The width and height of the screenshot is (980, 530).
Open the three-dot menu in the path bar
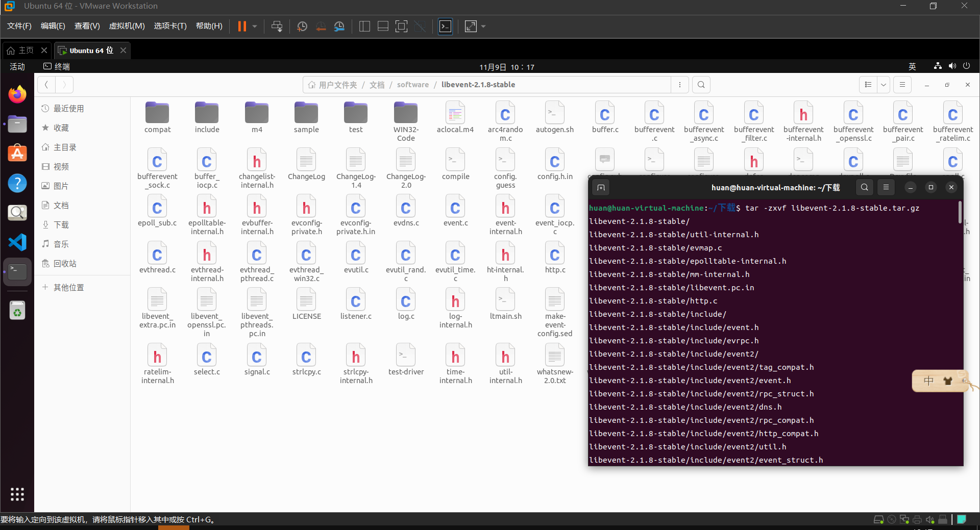pyautogui.click(x=680, y=84)
